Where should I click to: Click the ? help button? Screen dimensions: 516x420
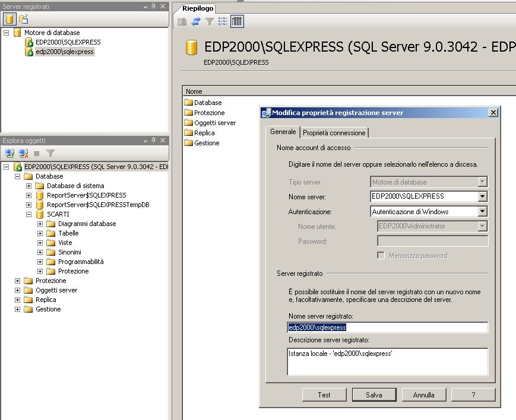coord(473,394)
